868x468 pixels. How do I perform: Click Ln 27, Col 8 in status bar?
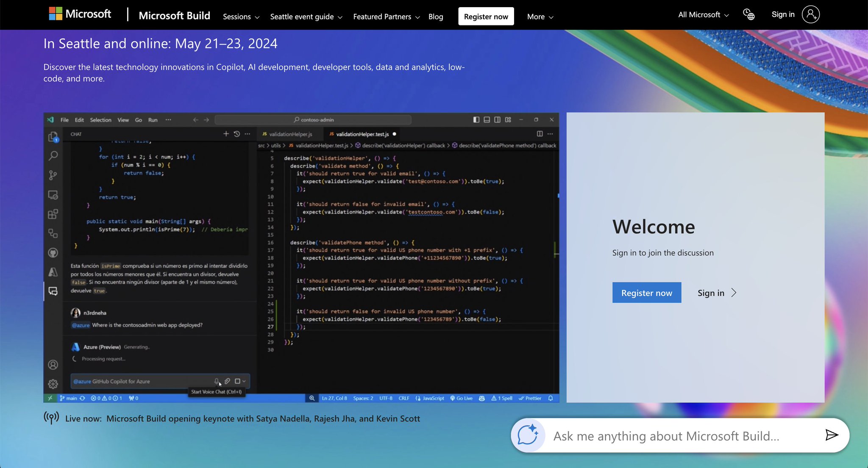[x=334, y=398]
